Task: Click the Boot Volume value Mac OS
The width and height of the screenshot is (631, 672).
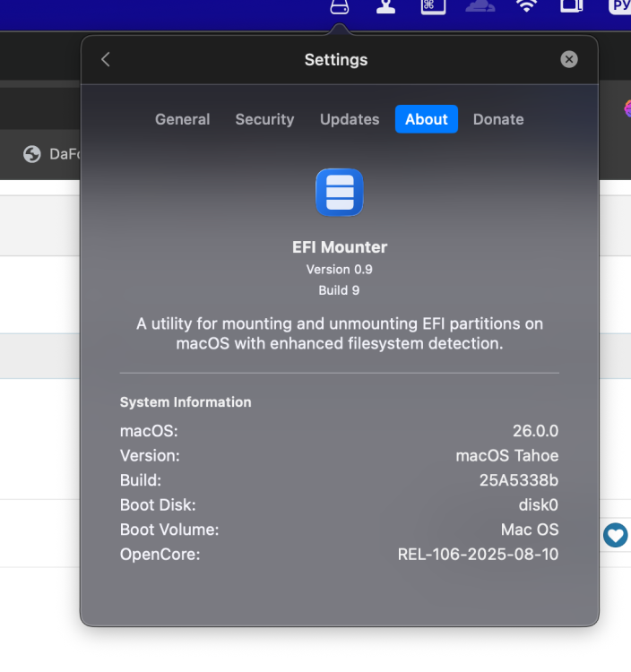Action: [530, 530]
